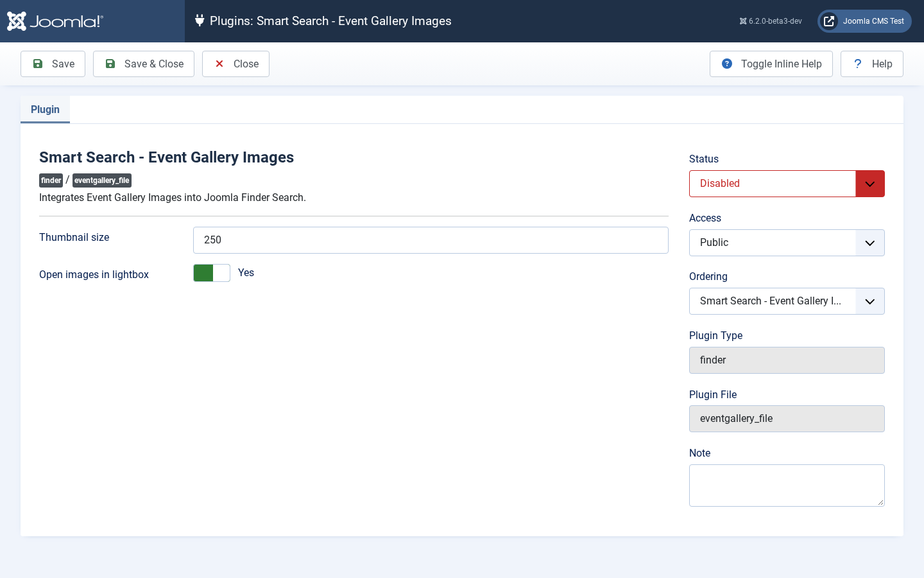This screenshot has height=578, width=924.
Task: Toggle the Open images in lightbox switch
Action: (212, 273)
